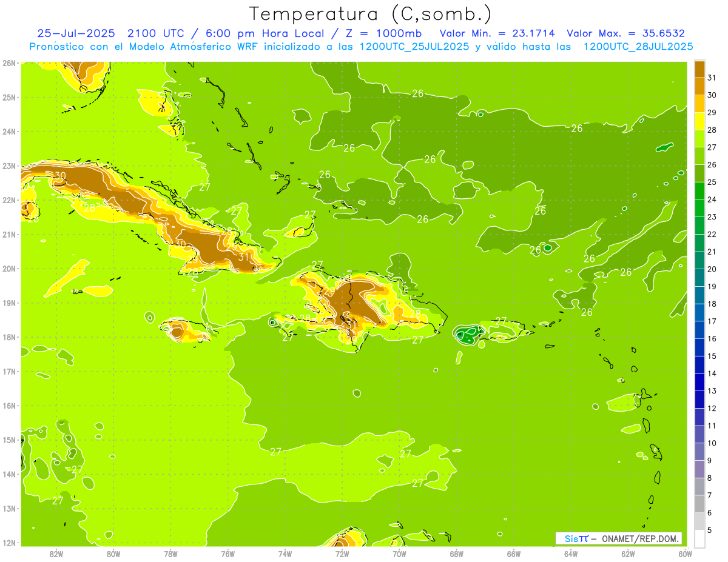Click the '68W' longitude axis label
The height and width of the screenshot is (562, 728).
pos(456,554)
